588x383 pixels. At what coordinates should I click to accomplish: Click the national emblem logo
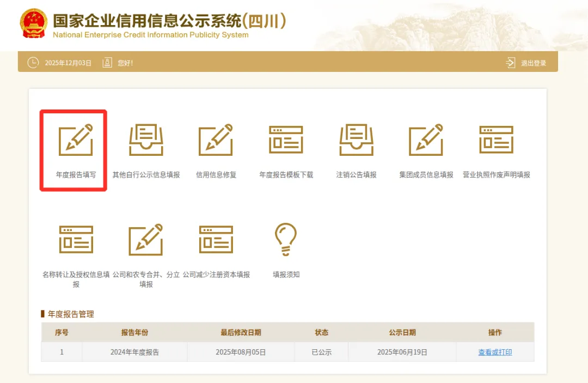pyautogui.click(x=34, y=24)
